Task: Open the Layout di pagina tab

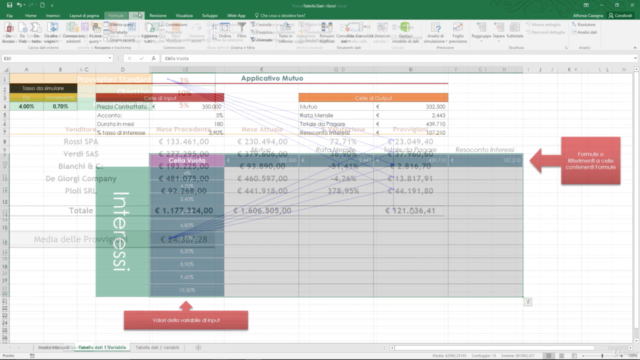Action: pyautogui.click(x=84, y=16)
